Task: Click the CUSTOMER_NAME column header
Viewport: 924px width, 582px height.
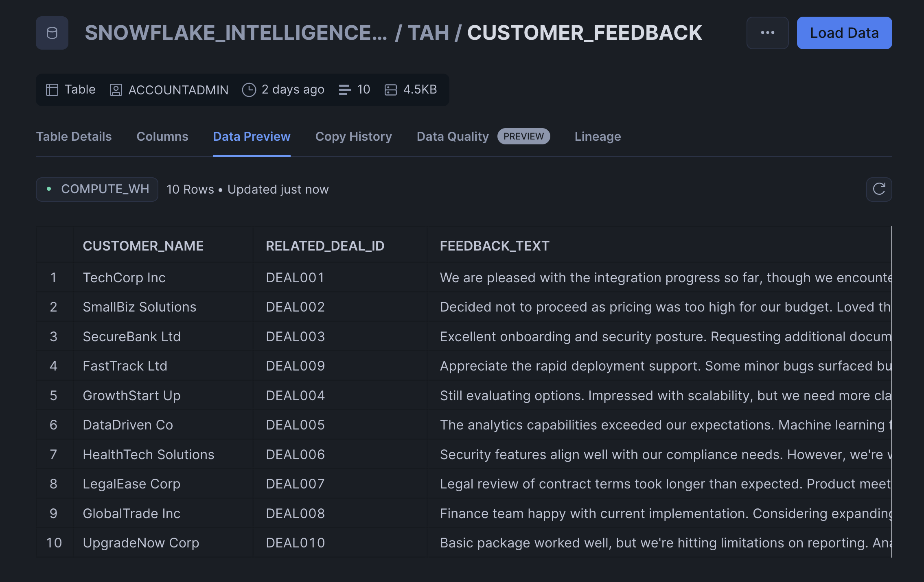Action: click(143, 246)
